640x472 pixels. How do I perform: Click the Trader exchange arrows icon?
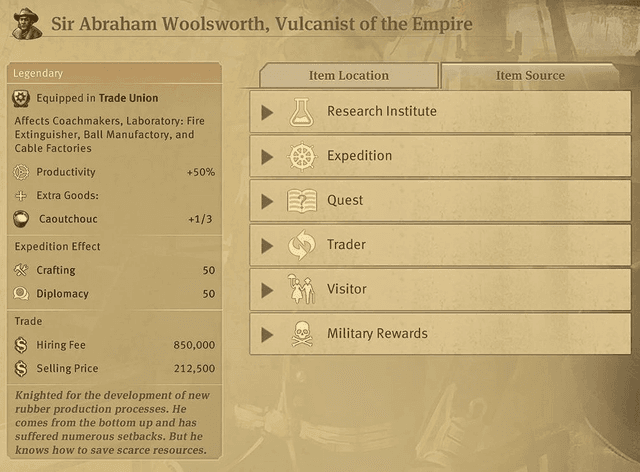302,245
